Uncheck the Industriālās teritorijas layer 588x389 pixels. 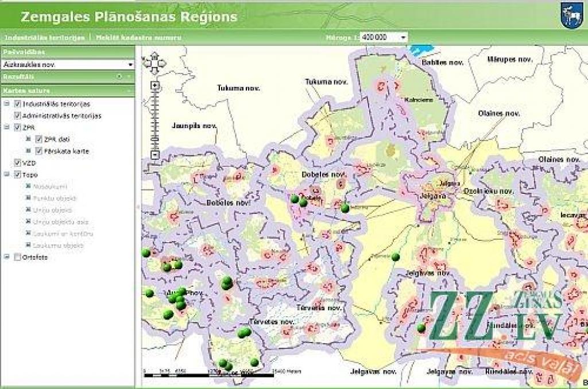click(18, 104)
